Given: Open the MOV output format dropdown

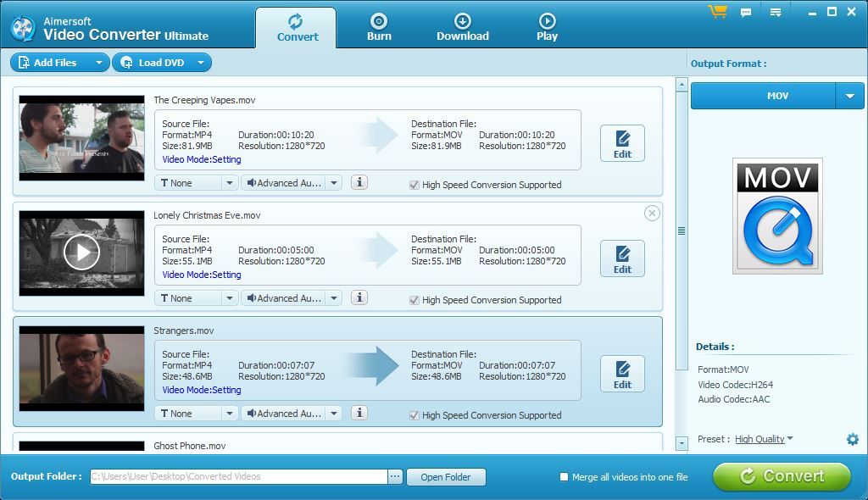Looking at the screenshot, I should tap(849, 95).
